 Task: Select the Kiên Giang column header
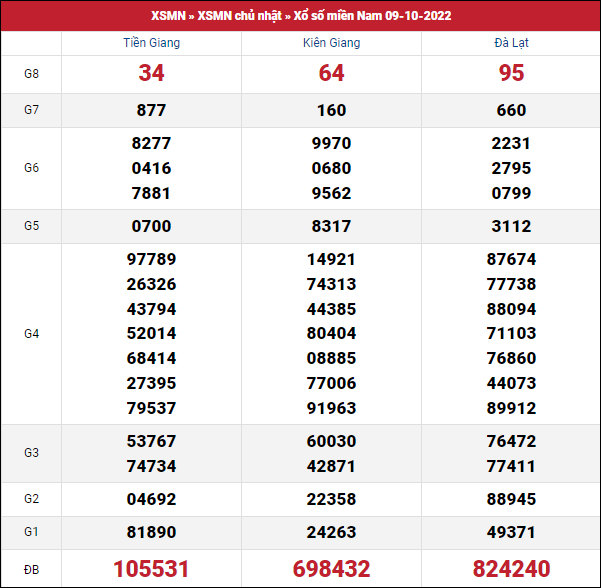(331, 43)
